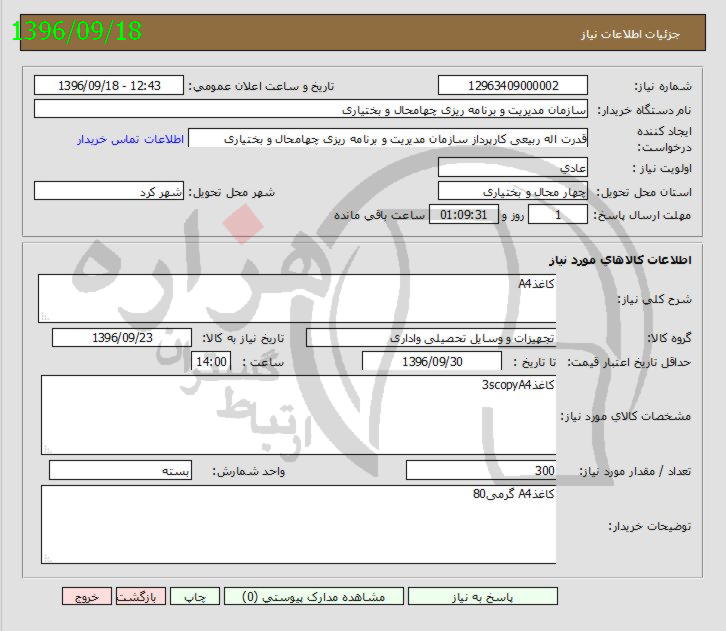This screenshot has height=631, width=726.
Task: Click the پاسخ به نیاز button
Action: click(482, 596)
